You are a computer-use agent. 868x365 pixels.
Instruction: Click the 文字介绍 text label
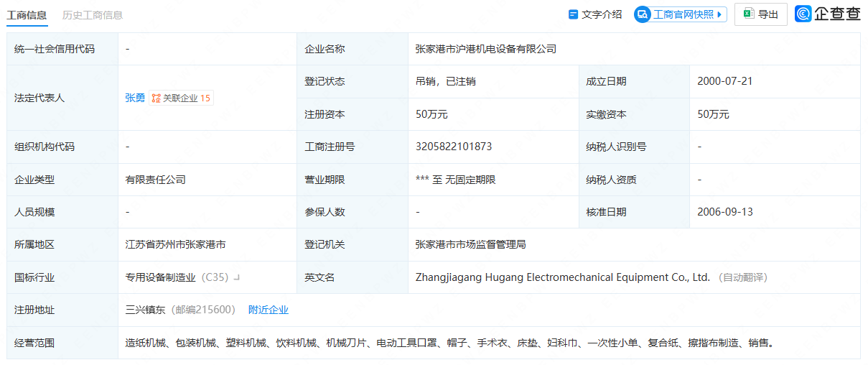pyautogui.click(x=602, y=14)
